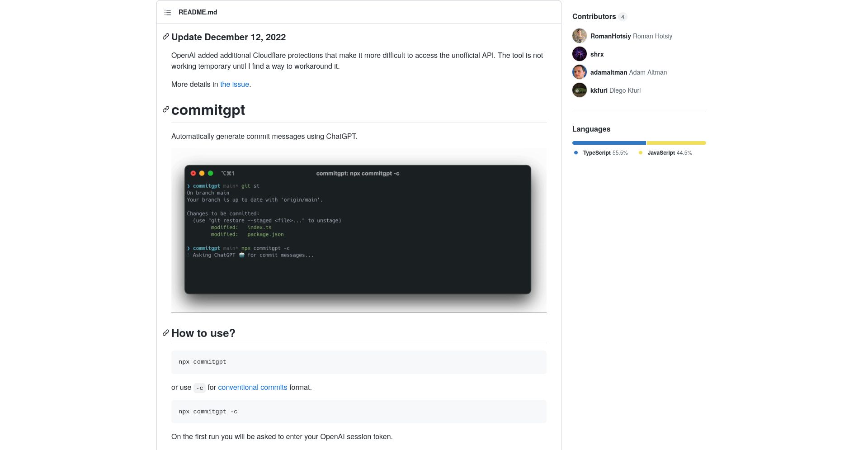This screenshot has height=450, width=868.
Task: Open the conventional commits link
Action: coord(253,387)
